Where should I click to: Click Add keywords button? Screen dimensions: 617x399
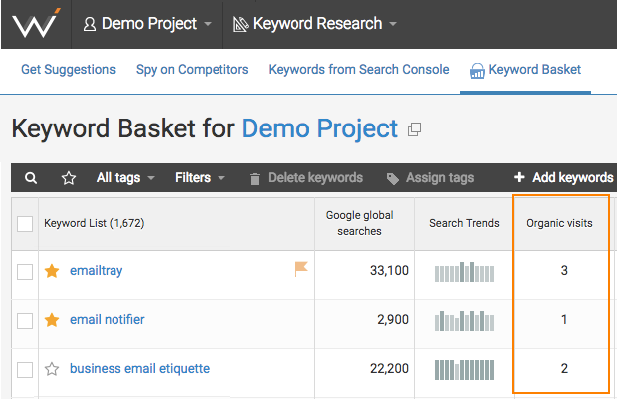click(x=563, y=178)
